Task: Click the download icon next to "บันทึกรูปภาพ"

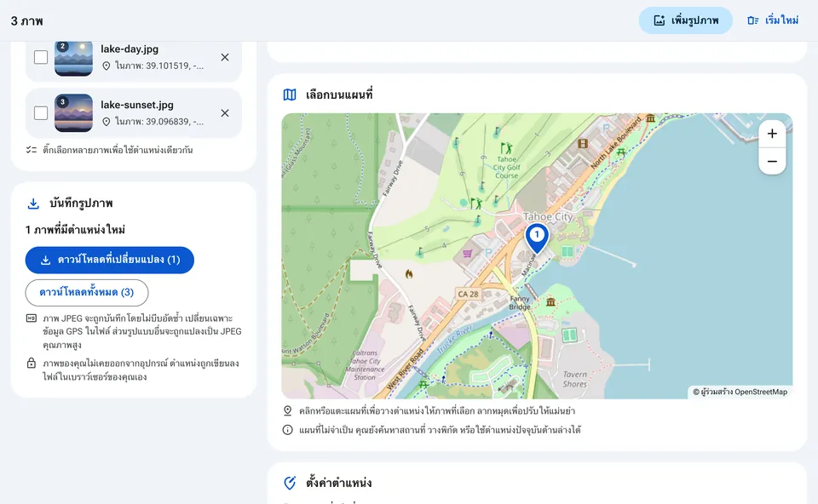Action: tap(33, 203)
